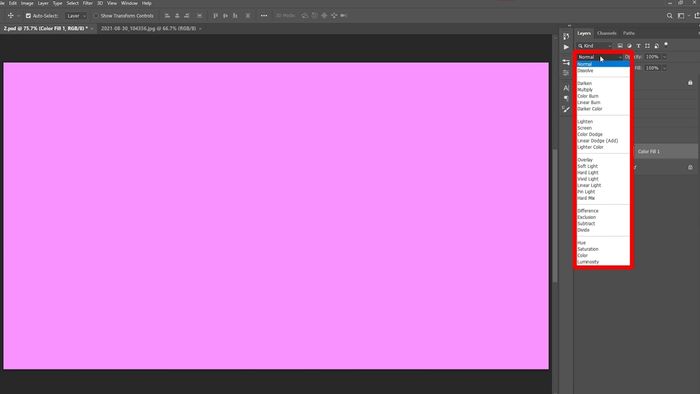Open the Search magnifier icon at top right
Viewport: 700px width, 394px height.
[x=670, y=16]
